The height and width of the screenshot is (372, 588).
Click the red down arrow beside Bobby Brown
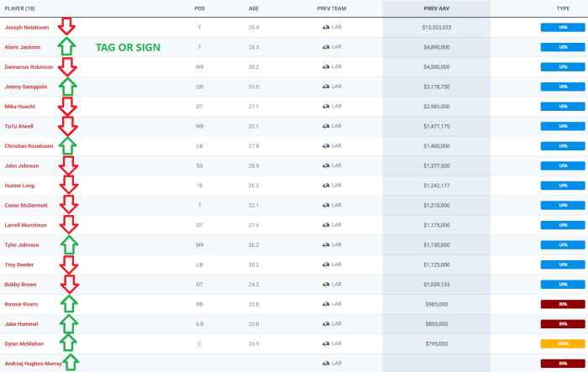point(68,284)
